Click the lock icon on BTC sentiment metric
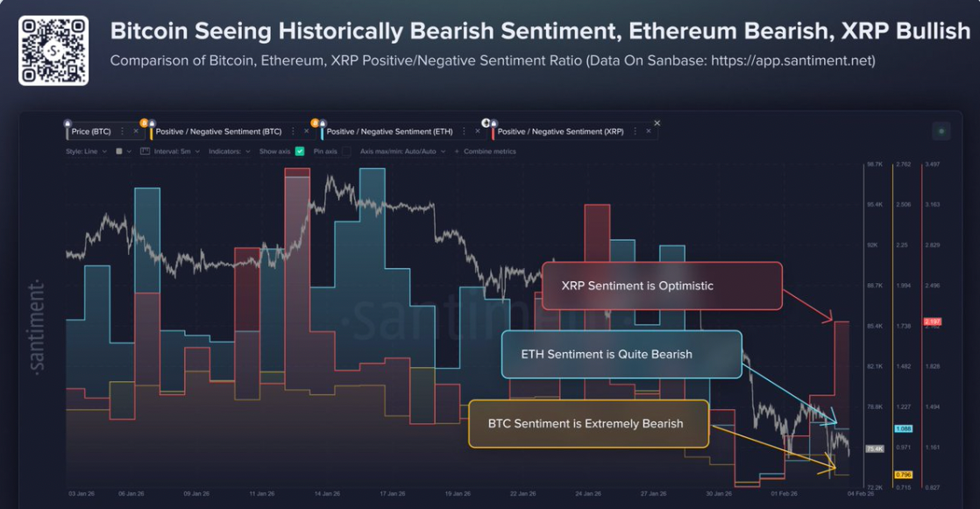 pyautogui.click(x=152, y=122)
